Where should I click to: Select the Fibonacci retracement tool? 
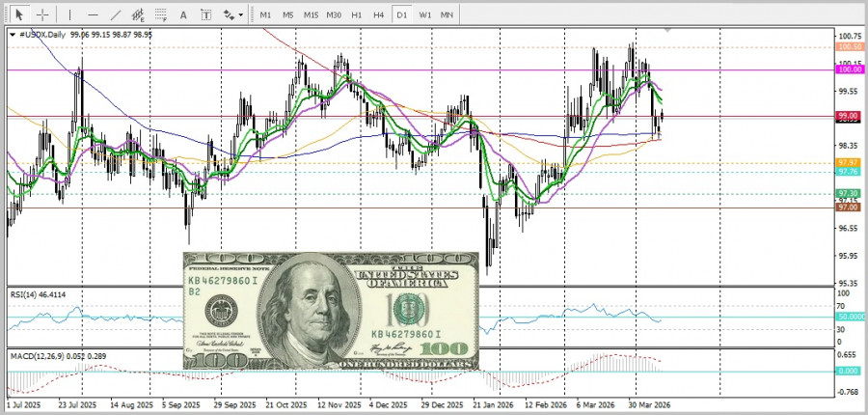161,15
